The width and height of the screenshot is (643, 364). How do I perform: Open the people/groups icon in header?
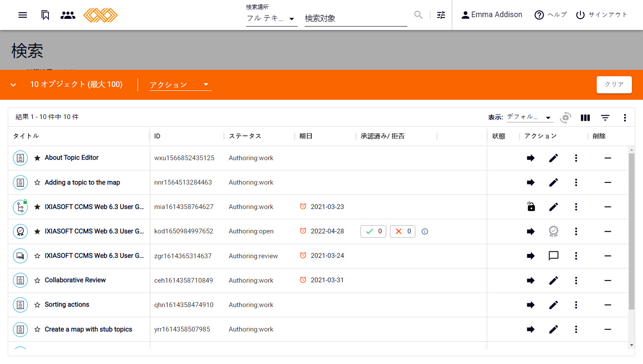click(x=68, y=15)
